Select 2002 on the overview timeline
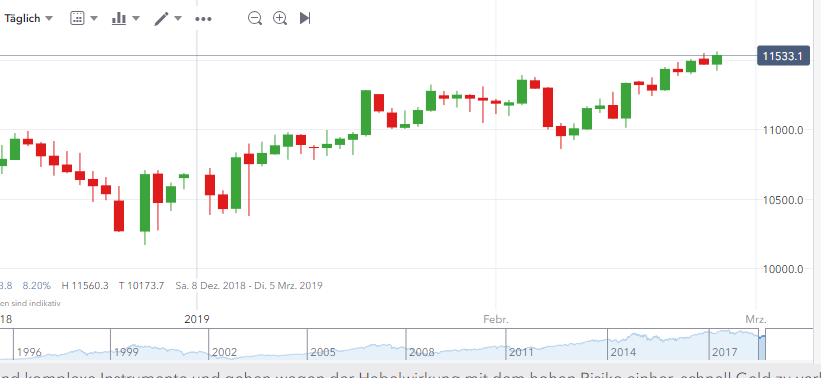The height and width of the screenshot is (378, 821). pos(225,352)
